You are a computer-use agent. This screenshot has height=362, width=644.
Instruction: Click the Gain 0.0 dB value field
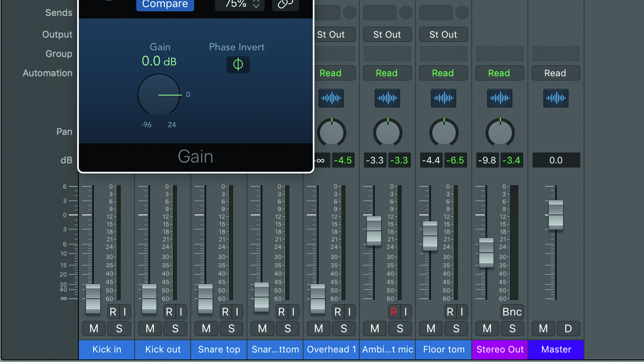(159, 61)
